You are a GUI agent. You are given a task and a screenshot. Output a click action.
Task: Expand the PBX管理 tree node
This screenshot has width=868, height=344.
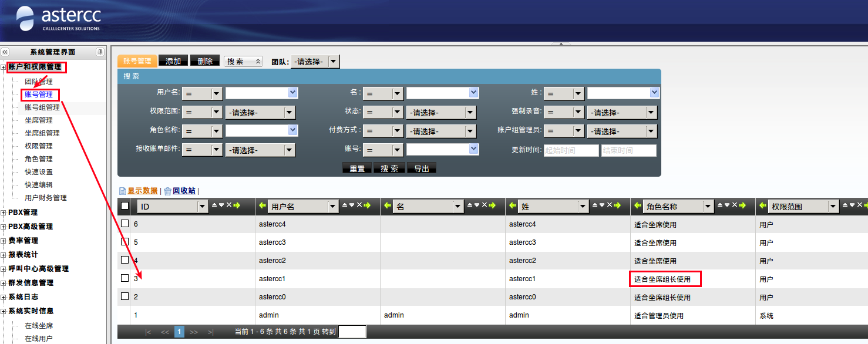[4, 213]
